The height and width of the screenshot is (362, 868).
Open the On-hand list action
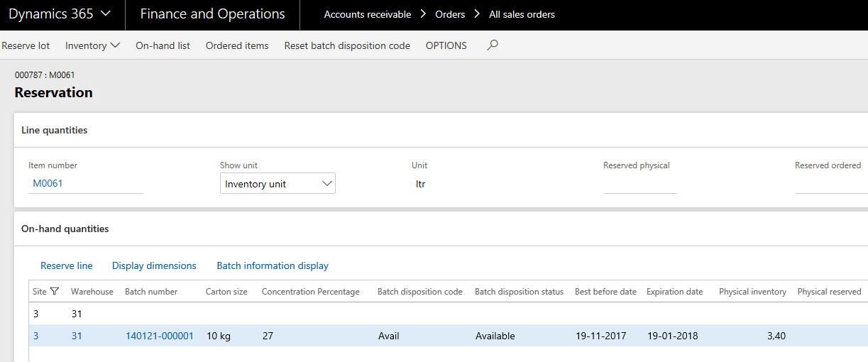[x=163, y=45]
